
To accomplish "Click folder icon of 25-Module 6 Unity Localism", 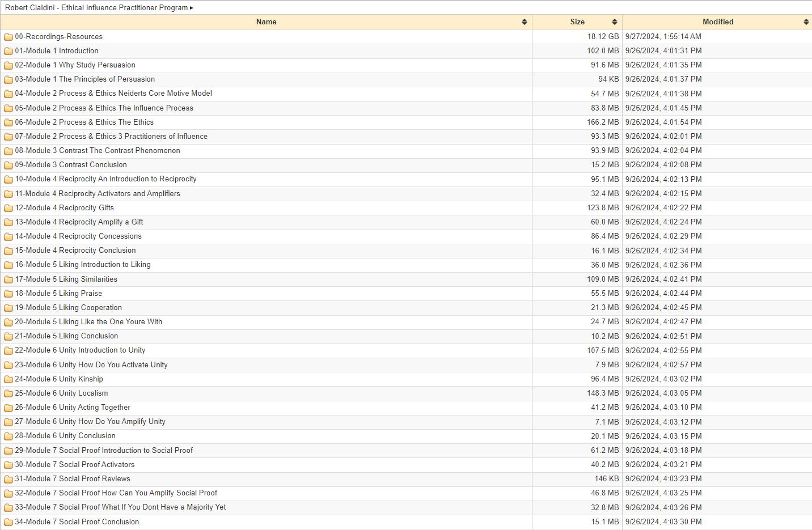I will (9, 393).
